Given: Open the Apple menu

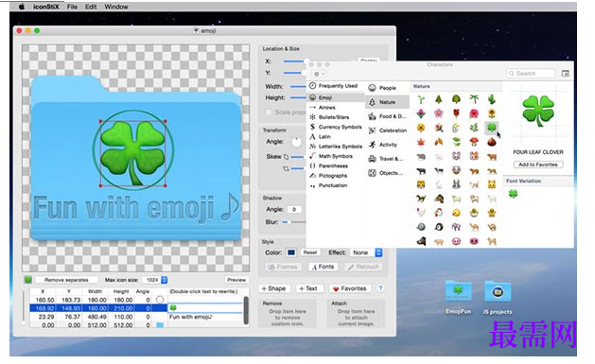Looking at the screenshot, I should (22, 7).
